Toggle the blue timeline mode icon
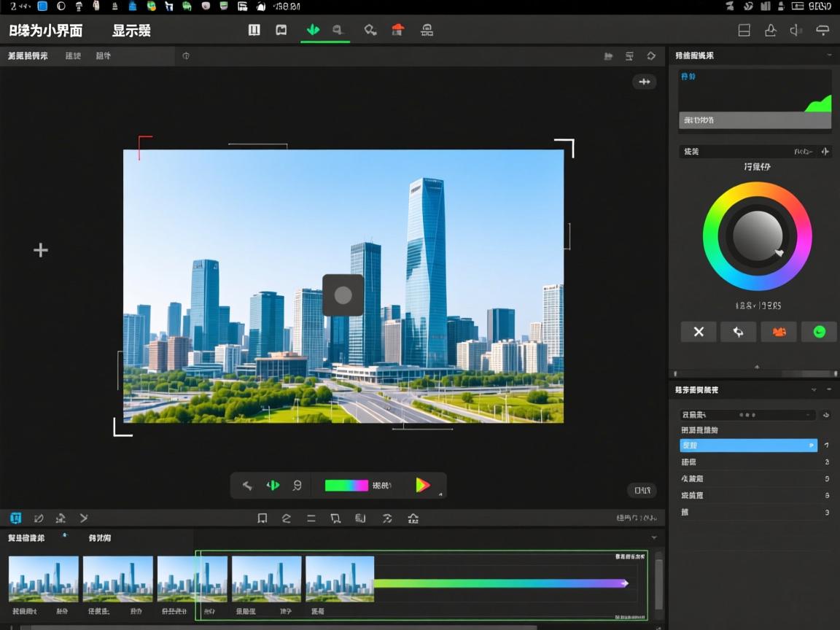 tap(15, 518)
